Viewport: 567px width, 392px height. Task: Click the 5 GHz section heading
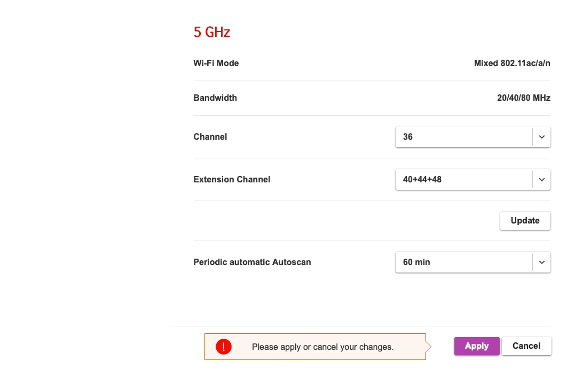(x=211, y=33)
